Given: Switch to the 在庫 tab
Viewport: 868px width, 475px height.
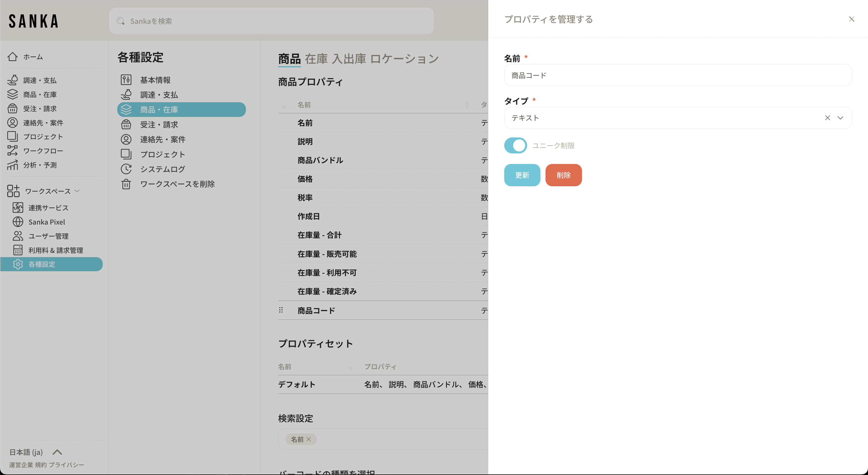Looking at the screenshot, I should coord(316,59).
